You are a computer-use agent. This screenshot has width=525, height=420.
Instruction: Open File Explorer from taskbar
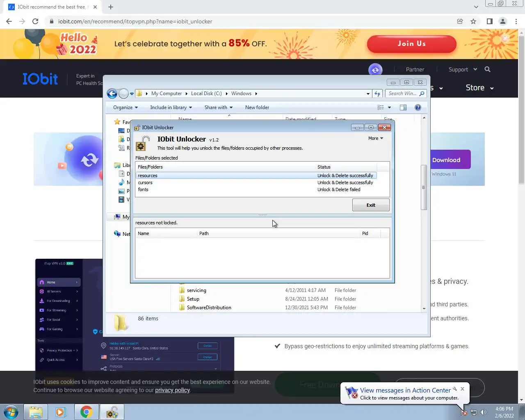point(36,412)
